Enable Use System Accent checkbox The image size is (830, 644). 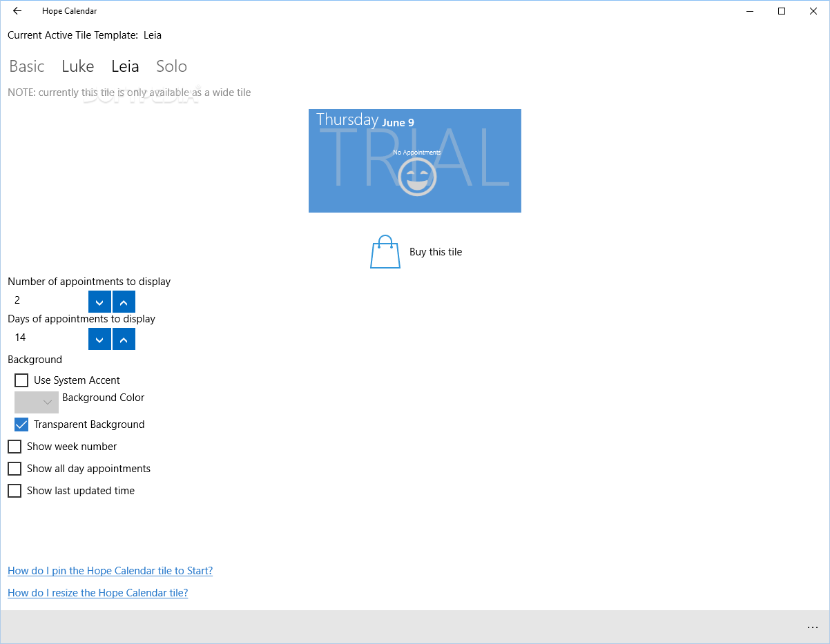point(21,380)
